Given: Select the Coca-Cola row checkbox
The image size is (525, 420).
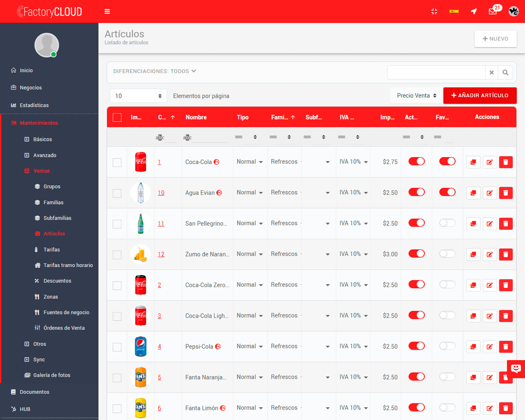Looking at the screenshot, I should coord(117,162).
